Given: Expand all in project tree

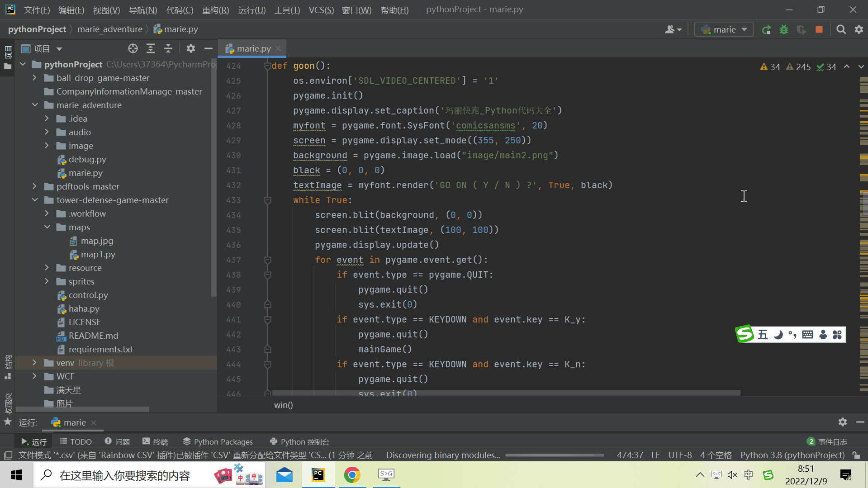Looking at the screenshot, I should click(151, 48).
